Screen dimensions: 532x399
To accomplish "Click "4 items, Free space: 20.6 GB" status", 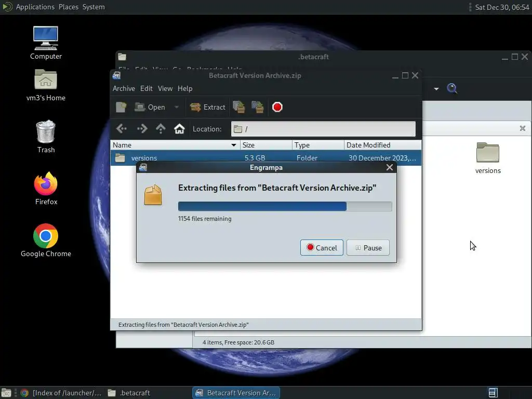I will click(x=238, y=342).
